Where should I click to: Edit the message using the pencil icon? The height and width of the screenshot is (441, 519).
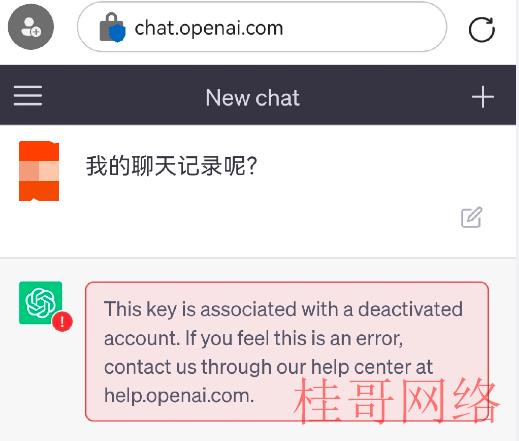tap(471, 217)
